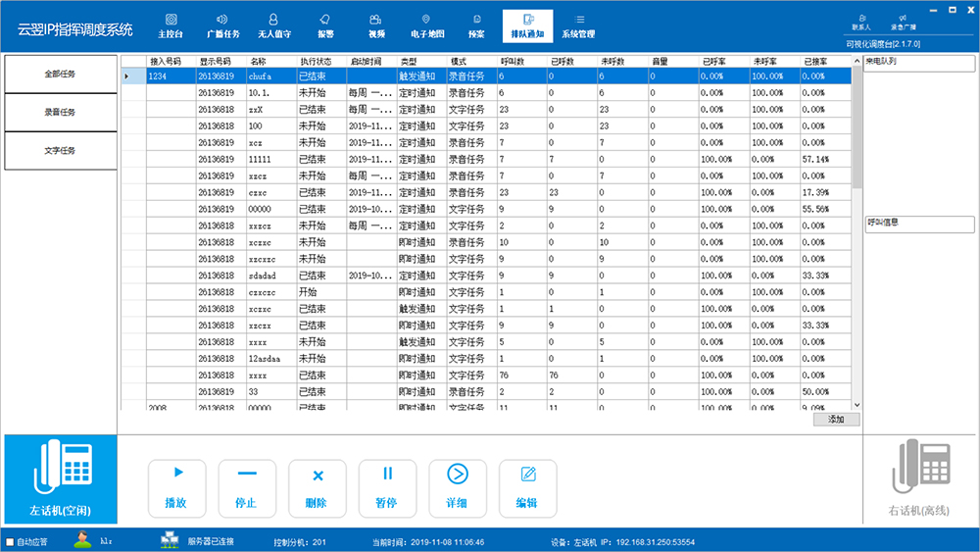
Task: Click the 57.14% answered rate cell
Action: (825, 160)
